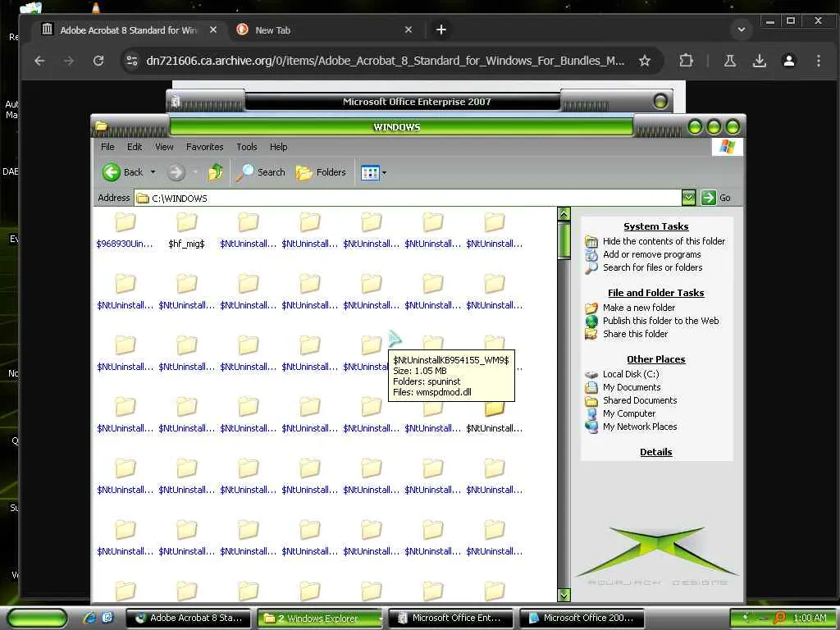840x630 pixels.
Task: Switch to Adobe Acrobat 8 Standard tab
Action: click(129, 30)
